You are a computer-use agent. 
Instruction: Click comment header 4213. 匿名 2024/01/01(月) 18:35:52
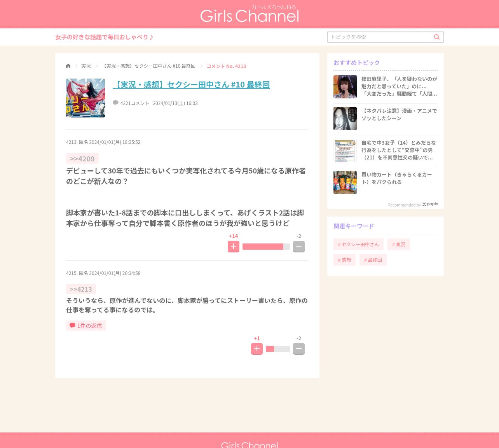103,142
